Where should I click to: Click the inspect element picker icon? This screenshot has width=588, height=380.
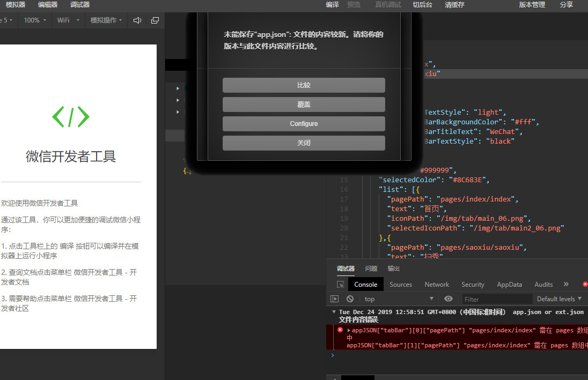tap(340, 285)
